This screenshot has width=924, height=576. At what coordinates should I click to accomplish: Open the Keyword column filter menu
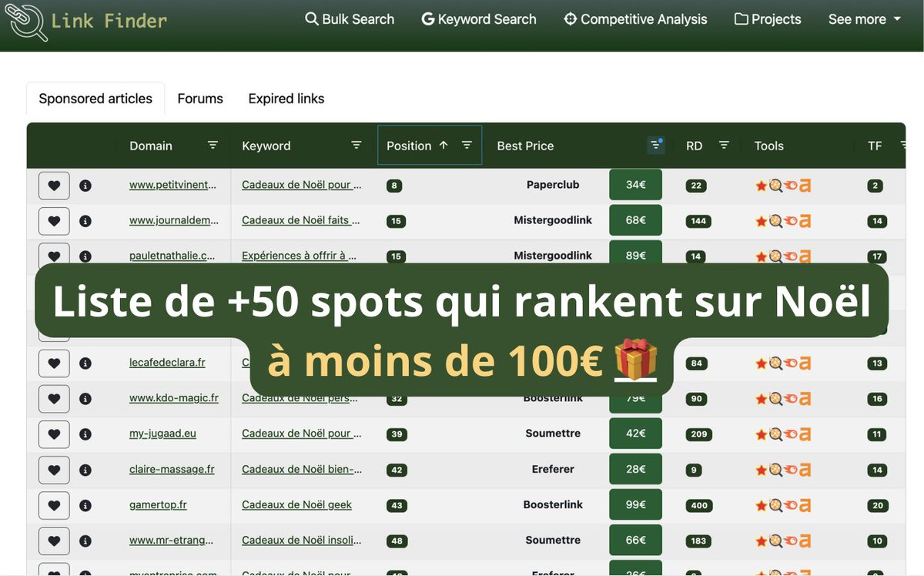pos(357,145)
